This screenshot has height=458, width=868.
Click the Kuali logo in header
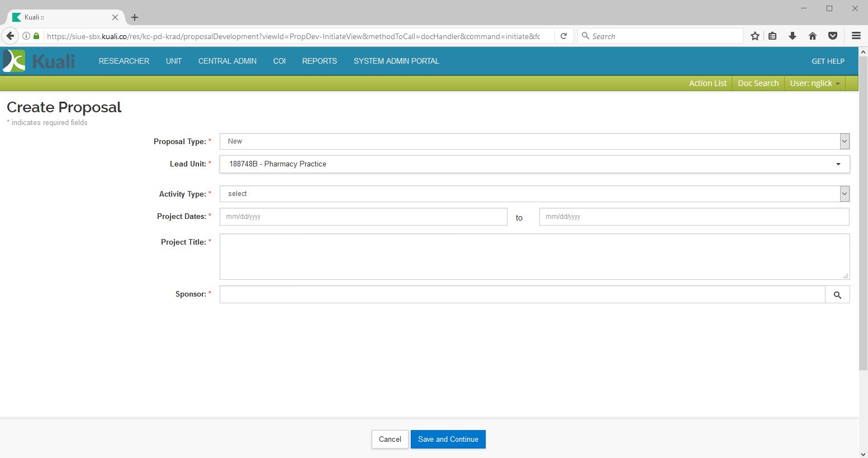click(39, 61)
